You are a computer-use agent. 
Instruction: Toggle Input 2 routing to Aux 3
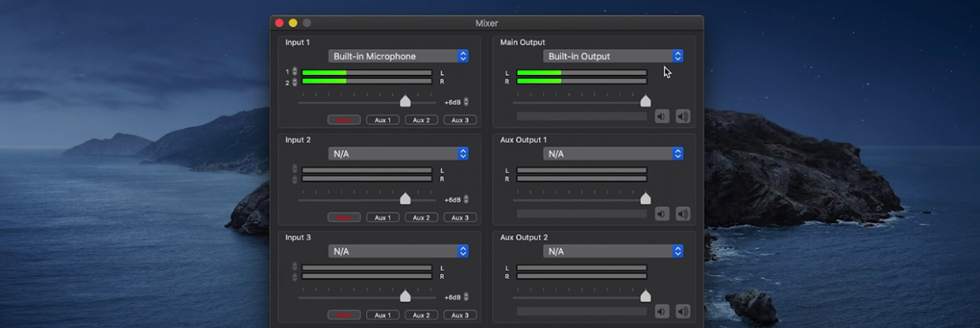click(x=460, y=217)
